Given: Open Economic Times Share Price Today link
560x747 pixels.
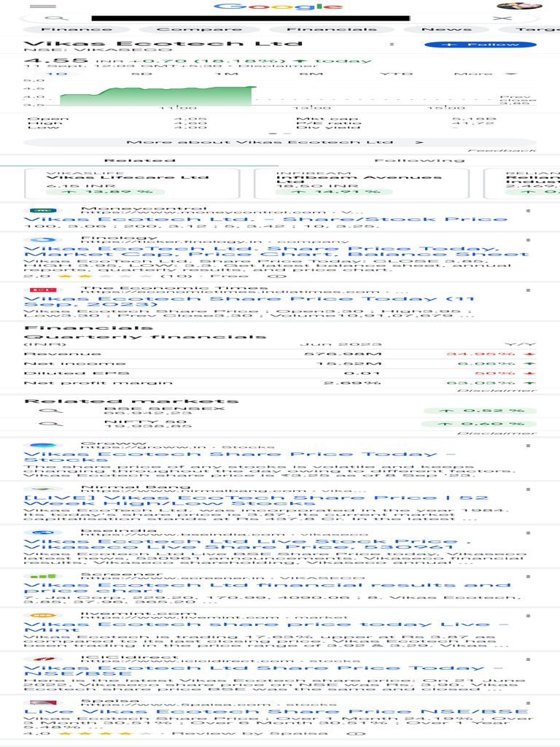Looking at the screenshot, I should point(249,301).
